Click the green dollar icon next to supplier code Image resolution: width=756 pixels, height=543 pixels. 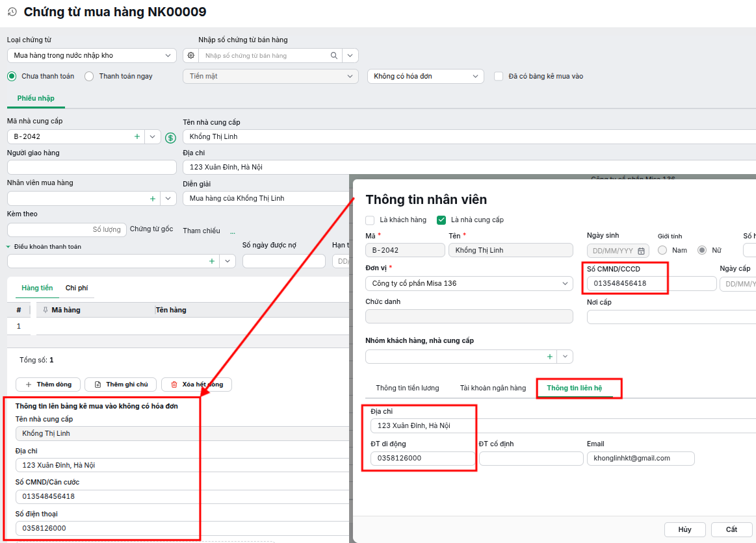tap(170, 138)
